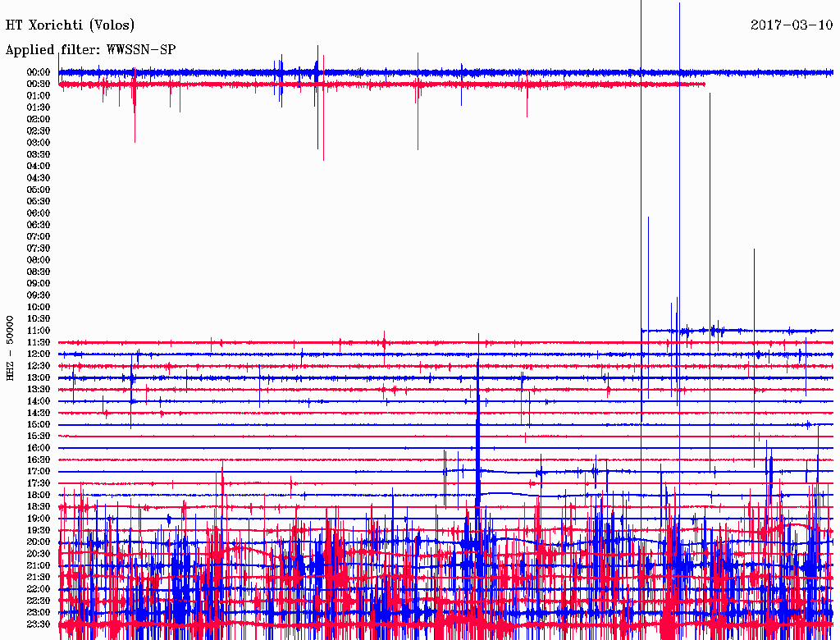The width and height of the screenshot is (840, 640).
Task: Click the '05:30' time label
Action: pos(39,201)
